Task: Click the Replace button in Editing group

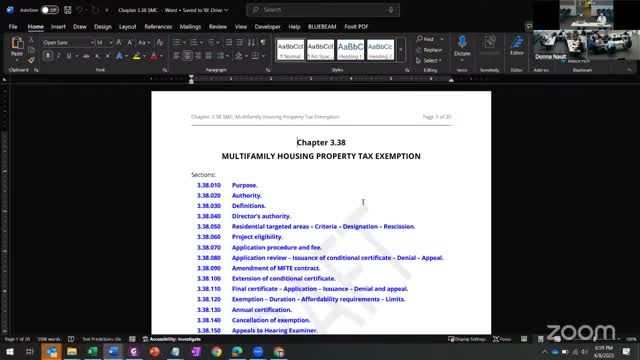Action: (x=429, y=50)
